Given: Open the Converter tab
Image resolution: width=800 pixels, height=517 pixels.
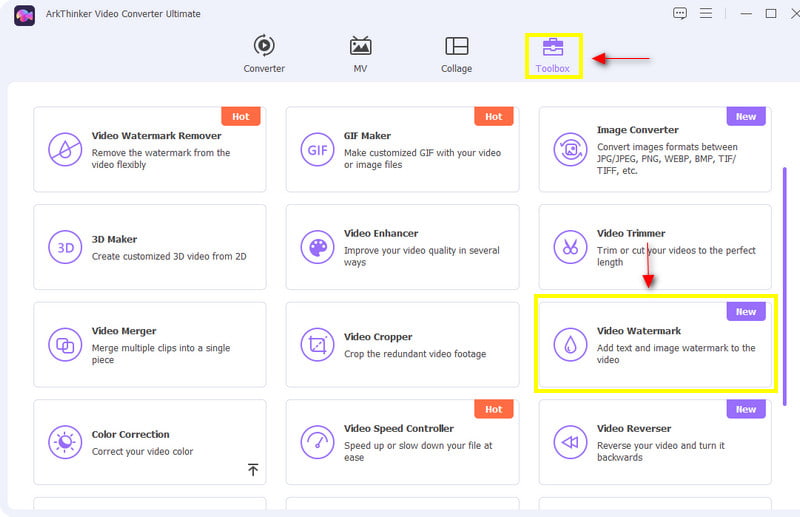Looking at the screenshot, I should (264, 54).
